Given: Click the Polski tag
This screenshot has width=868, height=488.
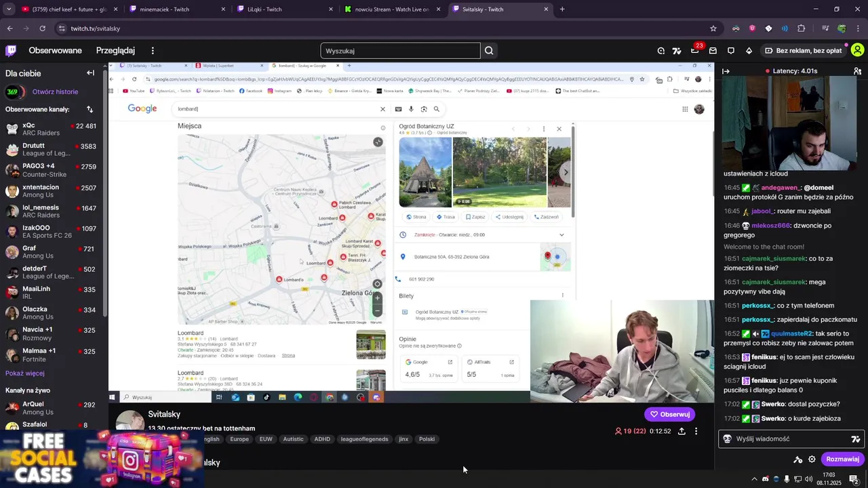Looking at the screenshot, I should pyautogui.click(x=427, y=439).
